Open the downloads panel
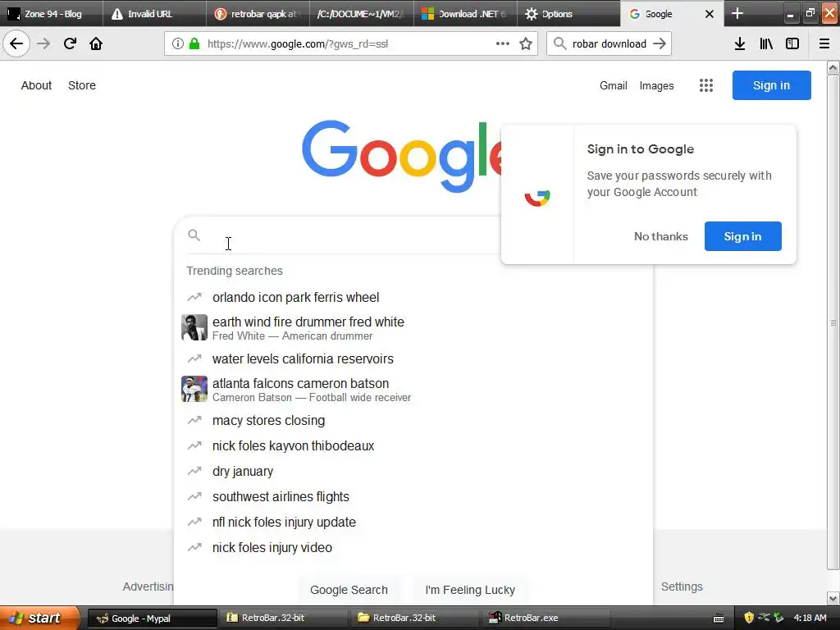Image resolution: width=840 pixels, height=630 pixels. pos(740,43)
